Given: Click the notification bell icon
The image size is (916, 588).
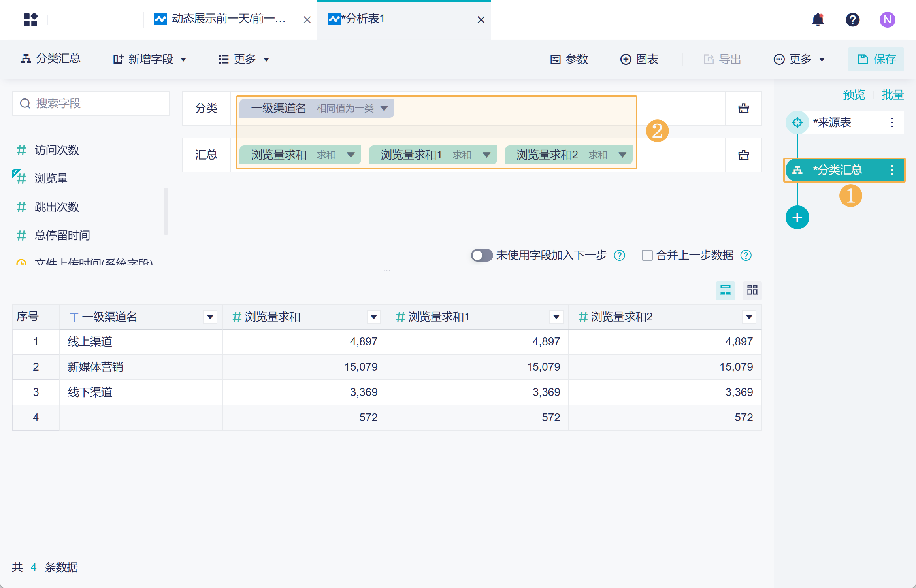Looking at the screenshot, I should (x=818, y=19).
